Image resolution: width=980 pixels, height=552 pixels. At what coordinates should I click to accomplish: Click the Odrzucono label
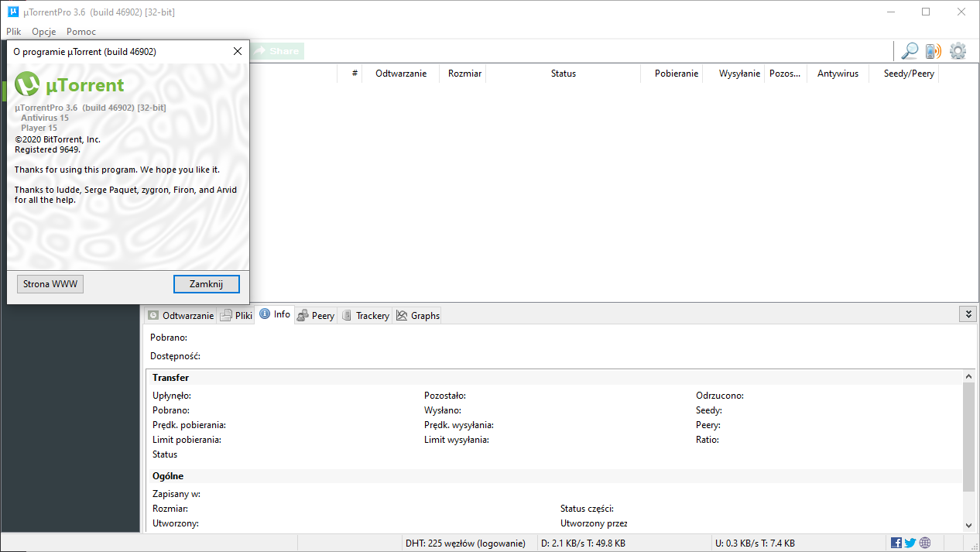point(720,396)
